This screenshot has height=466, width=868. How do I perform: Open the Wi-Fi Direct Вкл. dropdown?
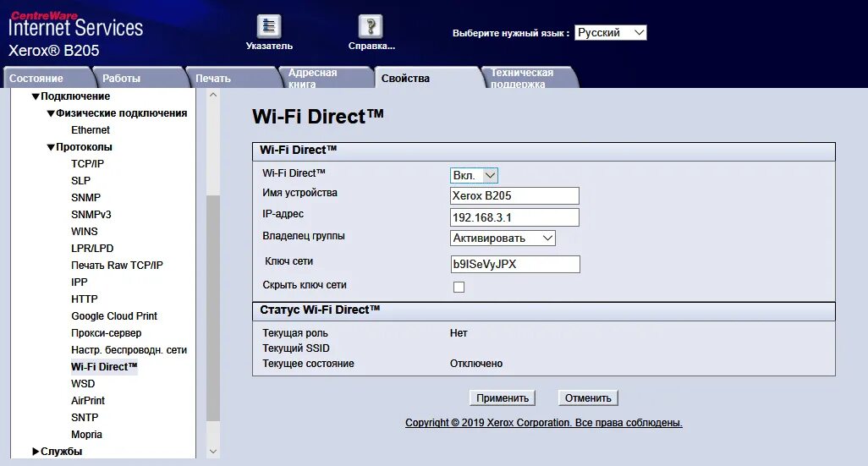point(474,175)
